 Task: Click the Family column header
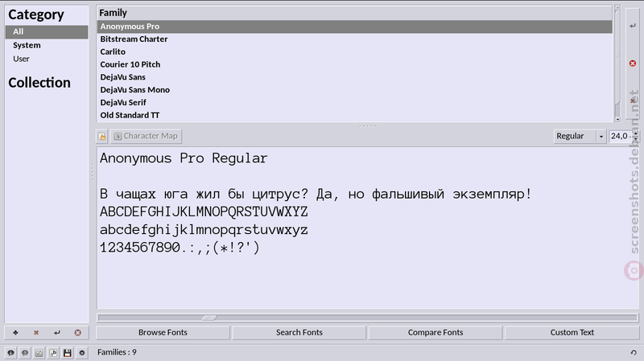click(354, 13)
